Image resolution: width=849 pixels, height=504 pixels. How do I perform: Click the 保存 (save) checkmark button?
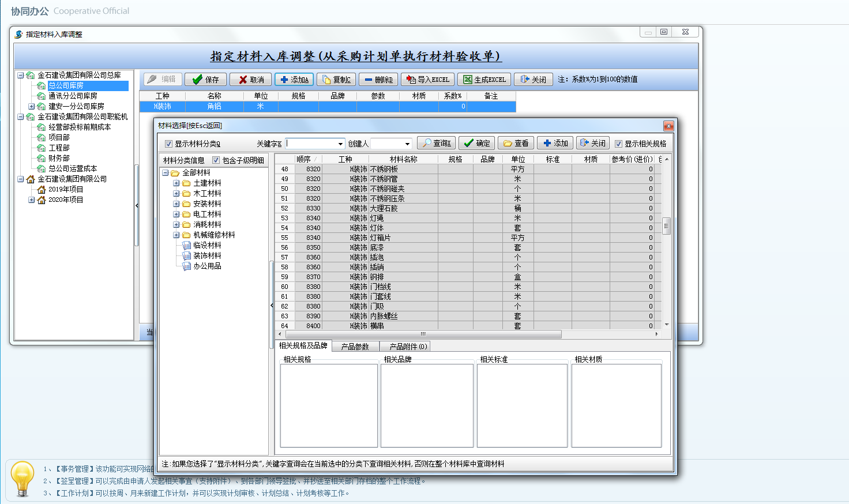click(x=205, y=80)
